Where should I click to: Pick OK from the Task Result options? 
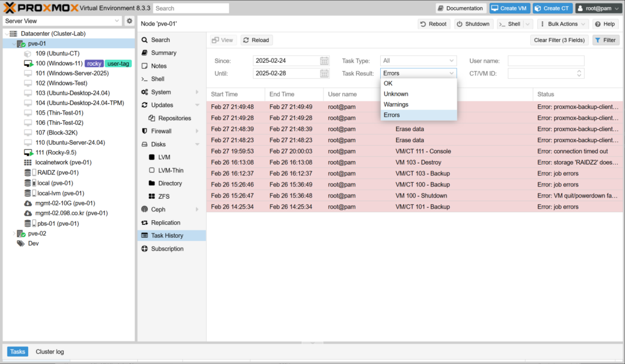[x=388, y=84]
